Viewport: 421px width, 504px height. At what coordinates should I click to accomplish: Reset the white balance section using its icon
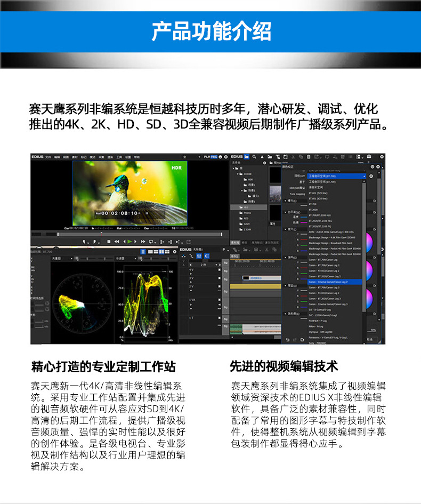click(x=375, y=212)
